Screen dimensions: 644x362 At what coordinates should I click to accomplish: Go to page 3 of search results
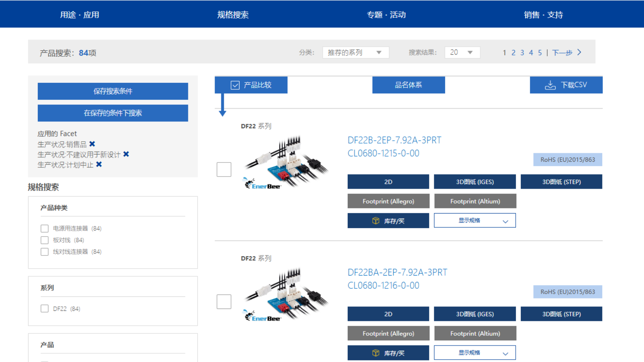pyautogui.click(x=522, y=52)
